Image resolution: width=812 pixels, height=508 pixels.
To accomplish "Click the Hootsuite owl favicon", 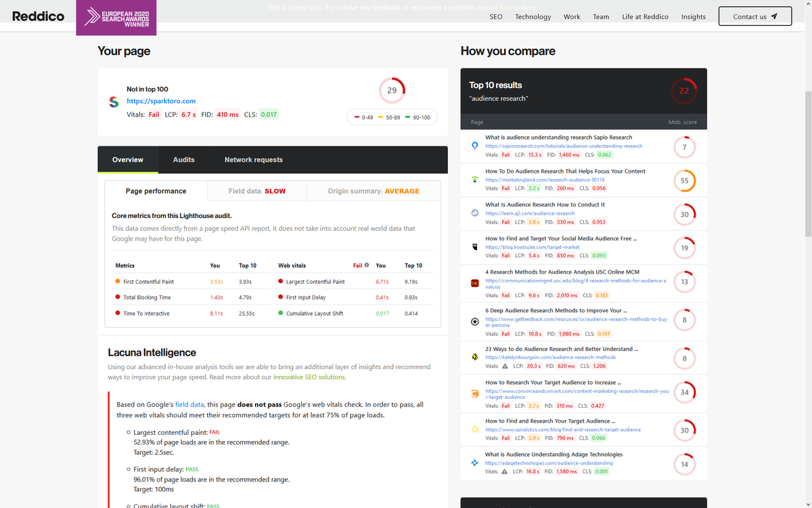I will coord(475,247).
